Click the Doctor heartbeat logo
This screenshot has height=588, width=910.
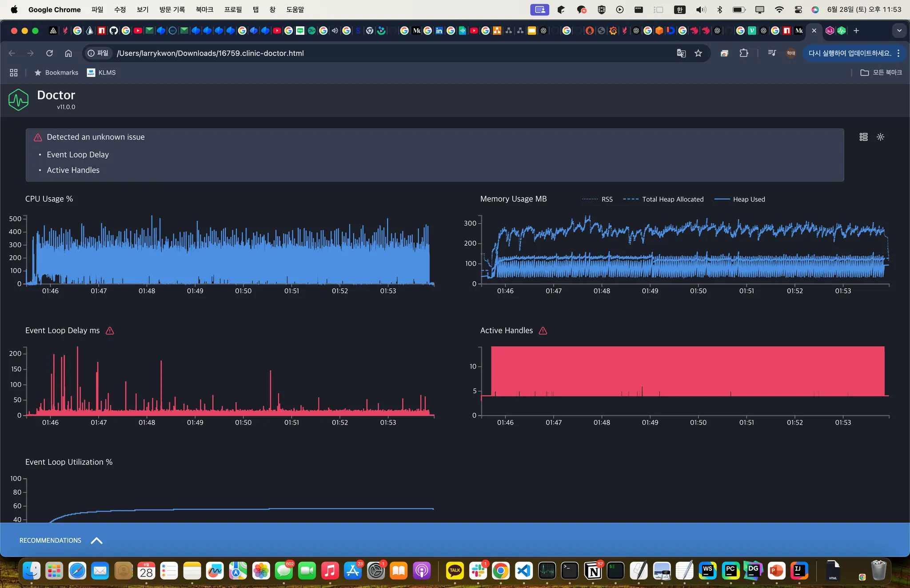[18, 99]
